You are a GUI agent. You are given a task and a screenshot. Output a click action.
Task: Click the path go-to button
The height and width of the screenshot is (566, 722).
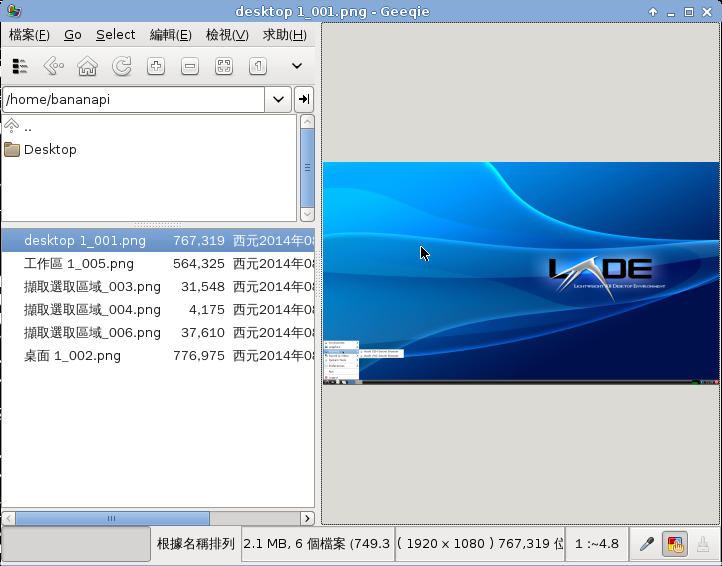pos(304,99)
